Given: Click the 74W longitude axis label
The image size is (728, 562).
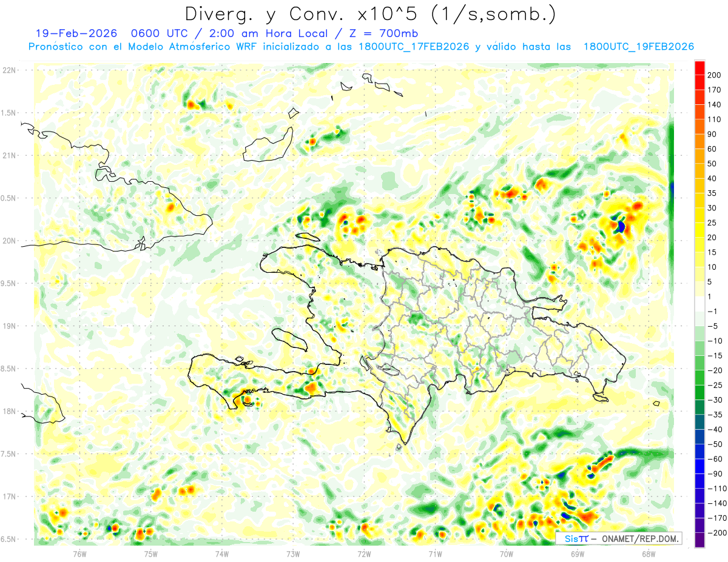Looking at the screenshot, I should point(222,554).
